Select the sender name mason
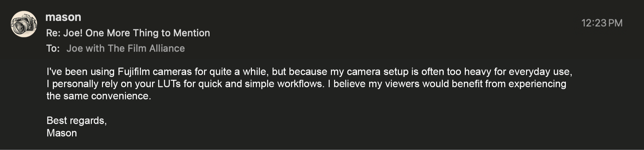The width and height of the screenshot is (644, 150). click(63, 17)
